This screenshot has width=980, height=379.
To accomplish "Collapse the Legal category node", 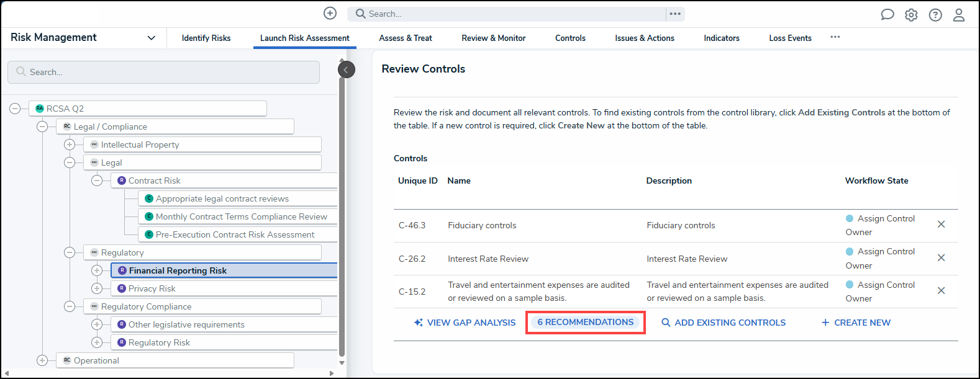I will pos(70,163).
